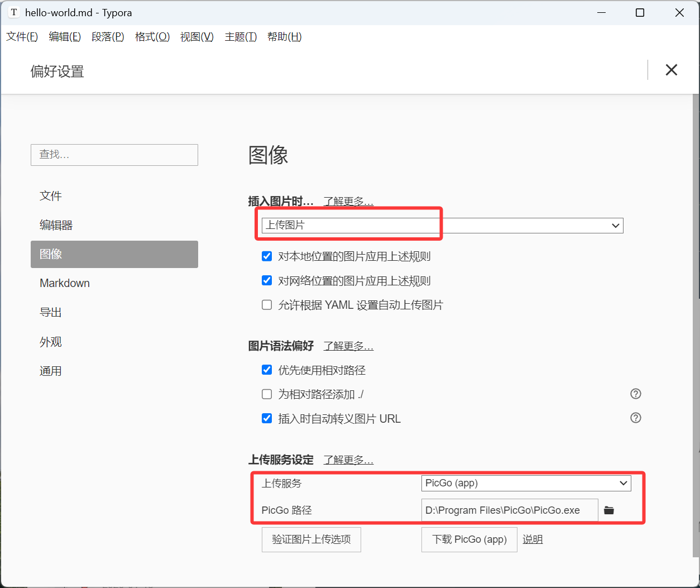The height and width of the screenshot is (588, 700).
Task: Click help icon beside 为相对路径添加 ./
Action: pos(635,394)
